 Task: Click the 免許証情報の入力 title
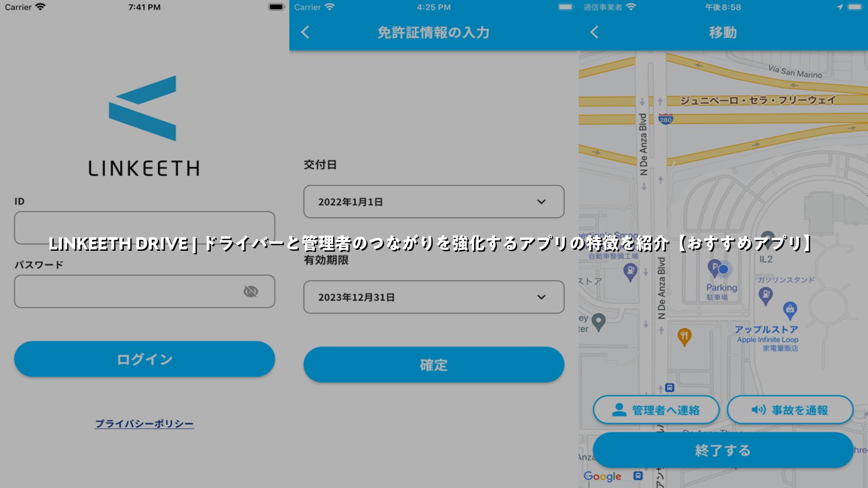point(433,33)
